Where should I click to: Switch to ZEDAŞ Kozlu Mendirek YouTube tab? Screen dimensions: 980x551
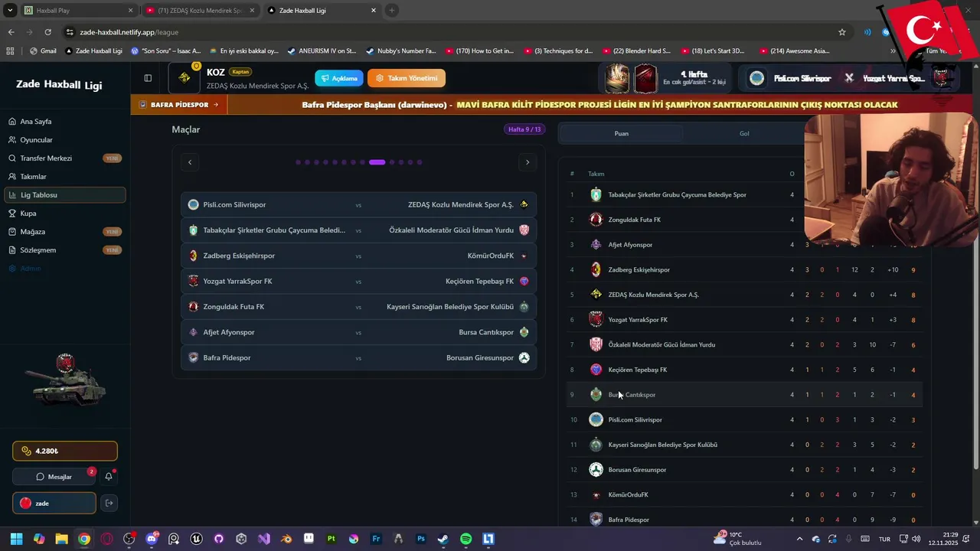point(200,10)
